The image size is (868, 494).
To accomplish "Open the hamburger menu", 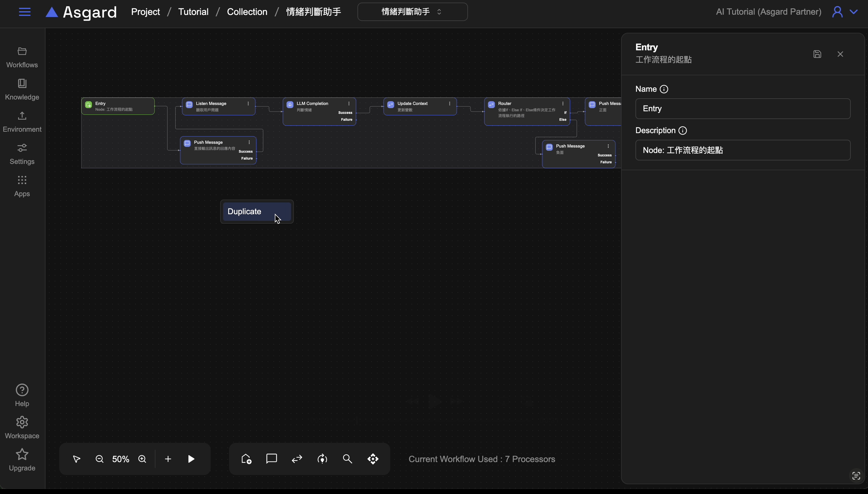I will (24, 12).
